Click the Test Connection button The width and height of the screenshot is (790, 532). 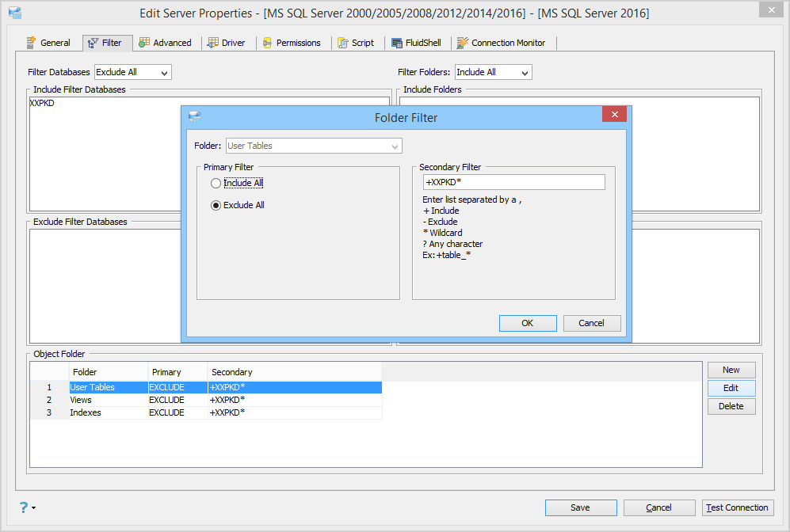[x=737, y=507]
